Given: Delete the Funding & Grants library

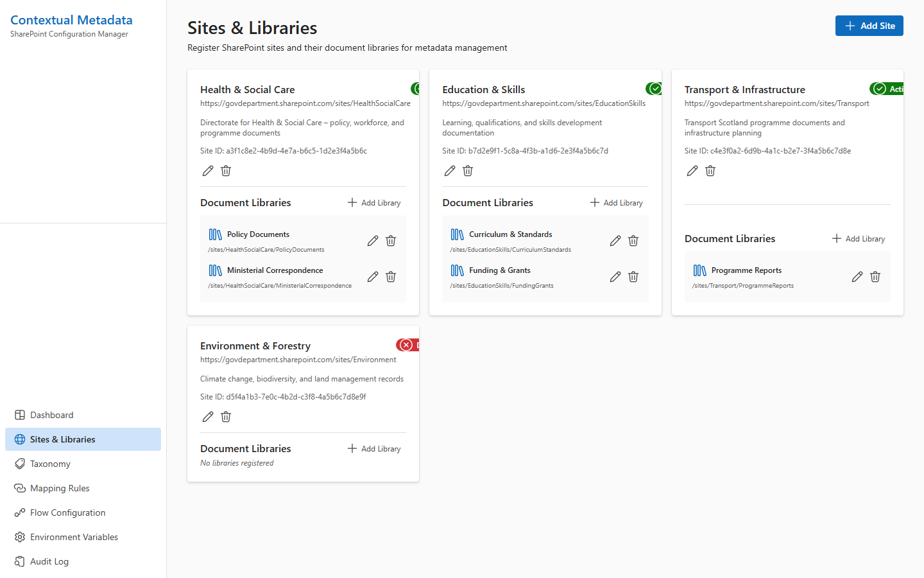Looking at the screenshot, I should [633, 277].
